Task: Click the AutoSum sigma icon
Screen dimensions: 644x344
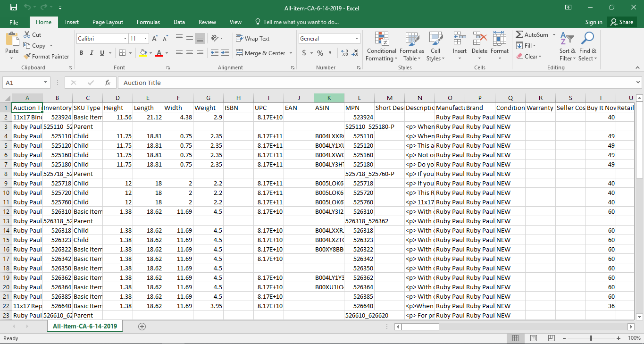Action: [519, 35]
